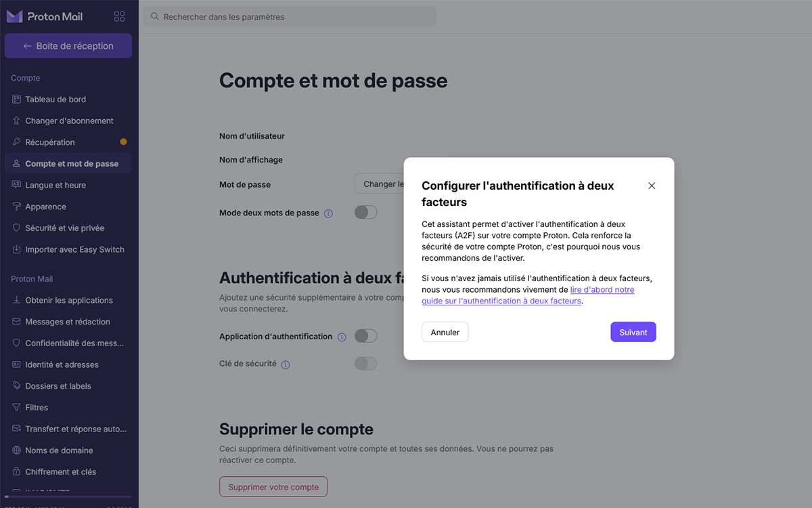Click the Tableau de bord icon

(17, 99)
